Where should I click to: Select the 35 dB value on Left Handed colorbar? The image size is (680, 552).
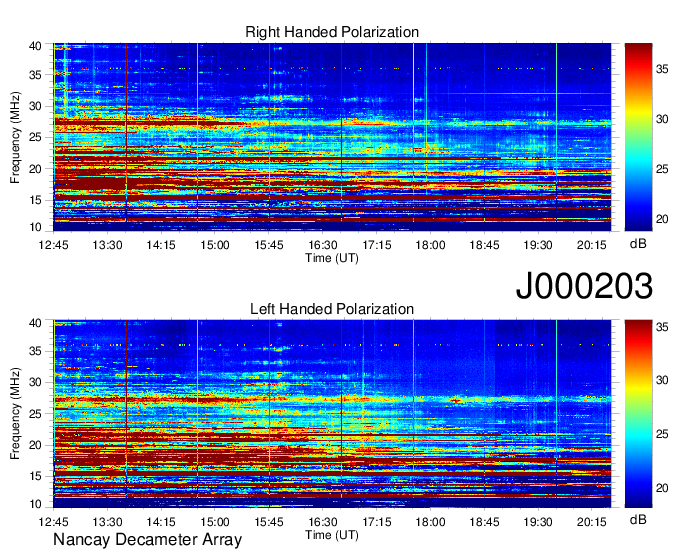662,327
